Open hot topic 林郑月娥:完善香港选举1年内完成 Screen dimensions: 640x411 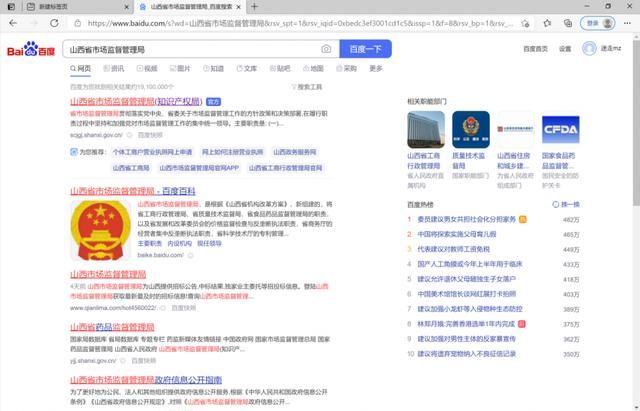(x=466, y=324)
